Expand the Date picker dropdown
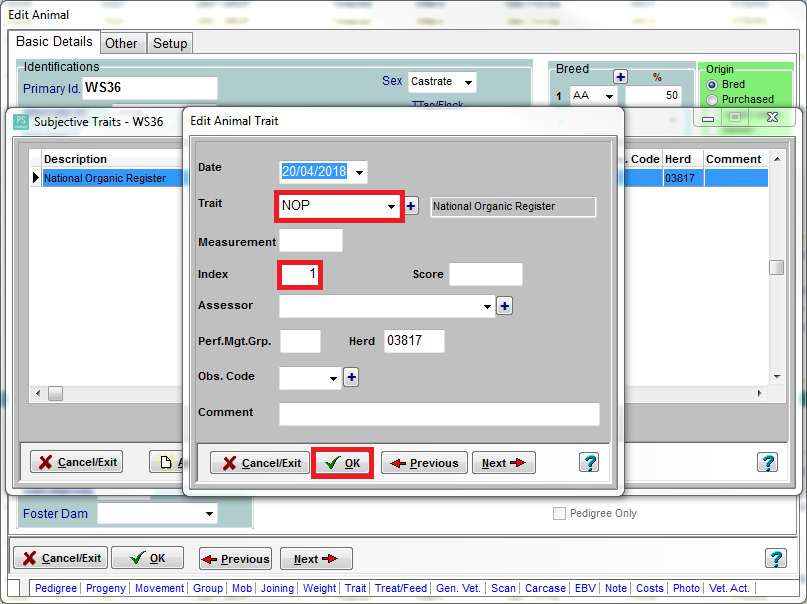This screenshot has width=807, height=604. 359,172
